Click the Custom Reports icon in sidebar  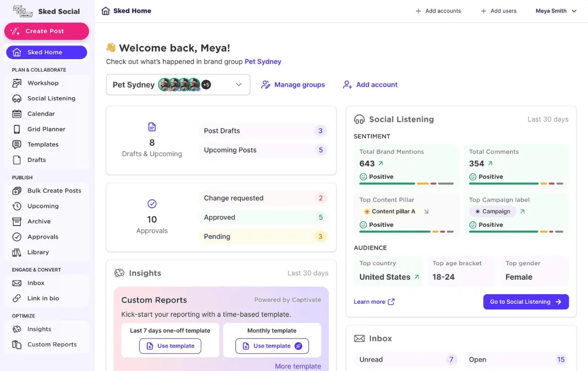(x=17, y=345)
